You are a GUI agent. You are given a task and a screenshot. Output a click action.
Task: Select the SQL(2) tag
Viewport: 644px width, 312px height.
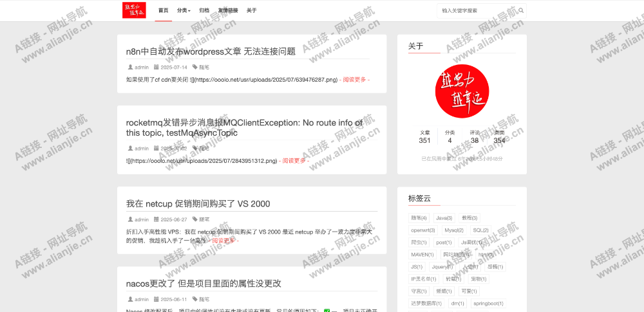click(x=480, y=230)
